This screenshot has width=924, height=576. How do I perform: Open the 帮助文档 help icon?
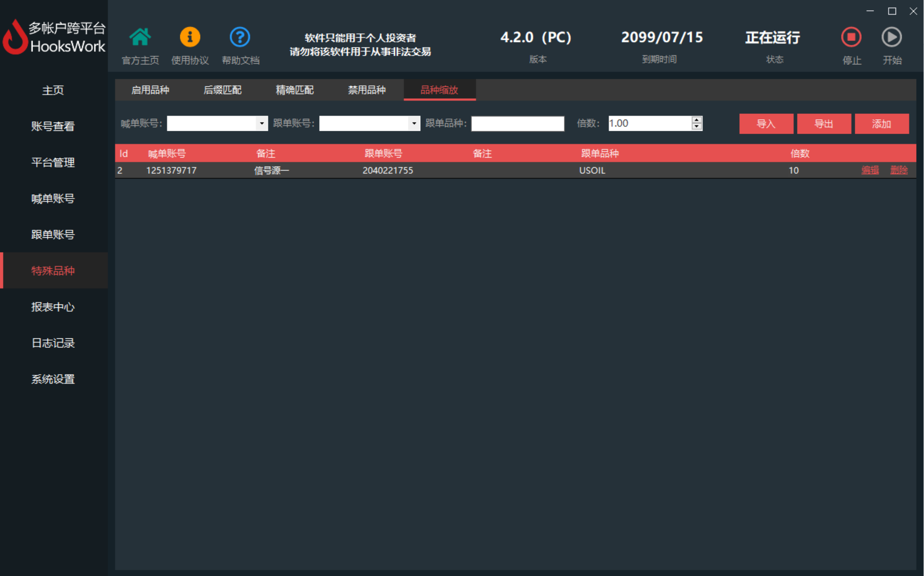(240, 38)
